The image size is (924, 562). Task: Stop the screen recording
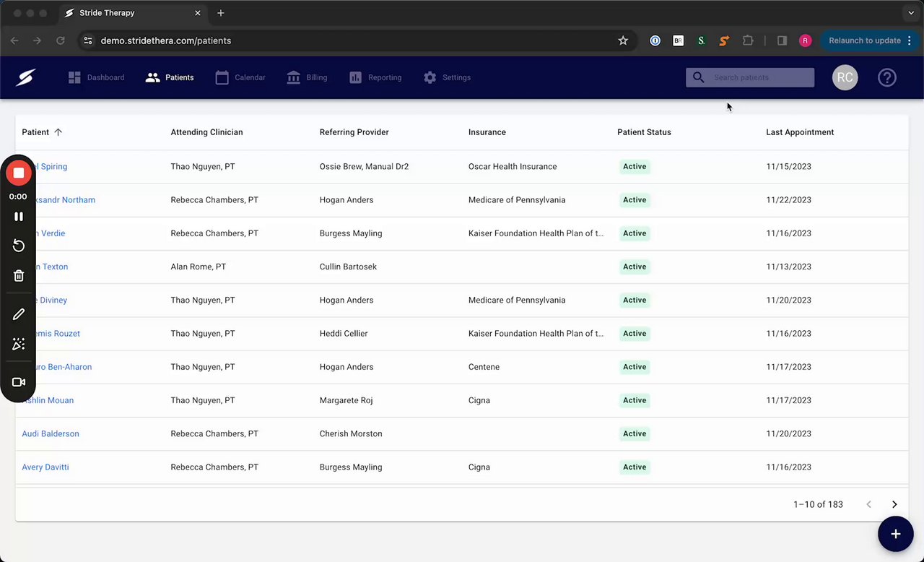pyautogui.click(x=19, y=173)
